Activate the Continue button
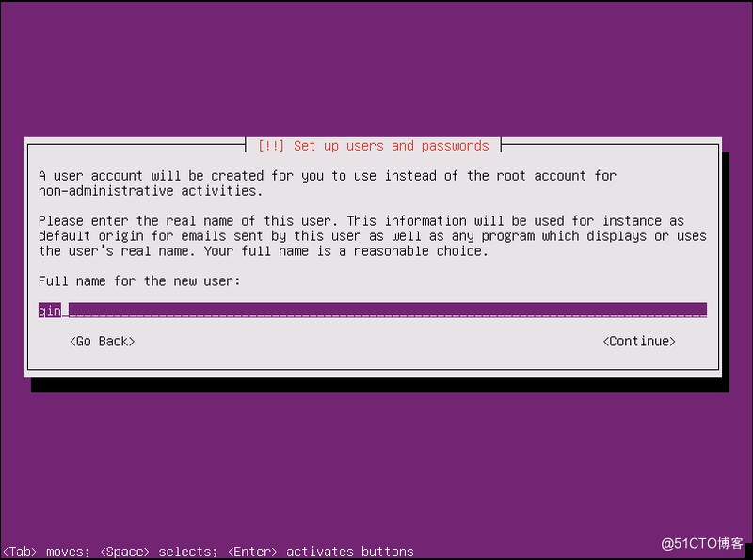This screenshot has width=753, height=560. [639, 341]
